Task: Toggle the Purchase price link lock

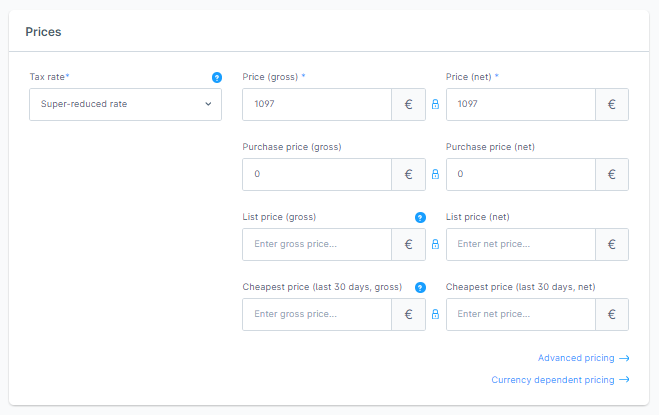Action: 435,174
